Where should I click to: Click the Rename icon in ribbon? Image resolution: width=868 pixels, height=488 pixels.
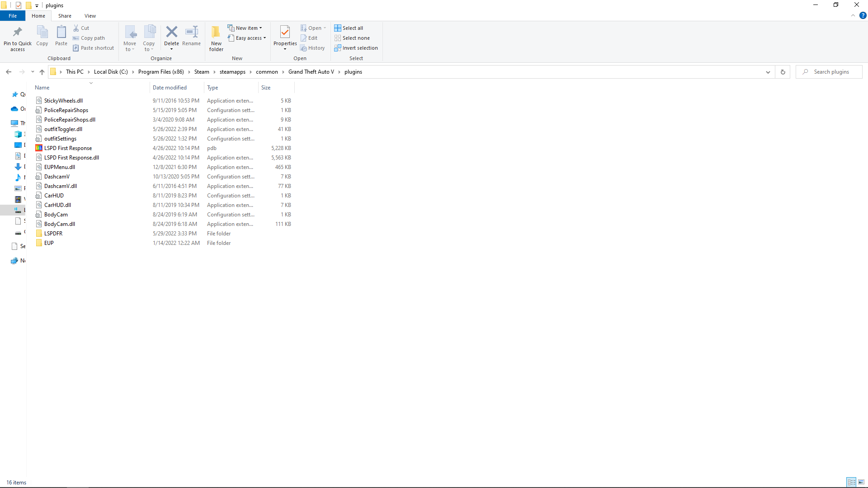pyautogui.click(x=191, y=33)
